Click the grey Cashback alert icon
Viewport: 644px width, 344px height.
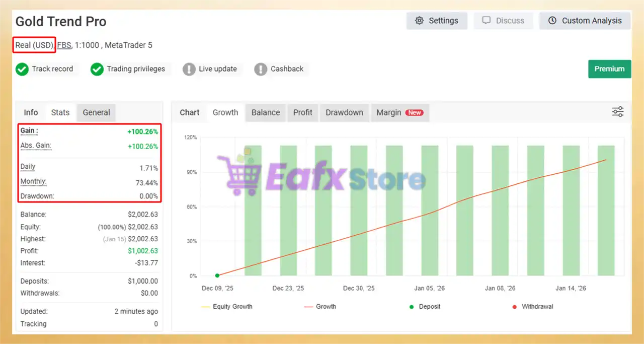261,69
